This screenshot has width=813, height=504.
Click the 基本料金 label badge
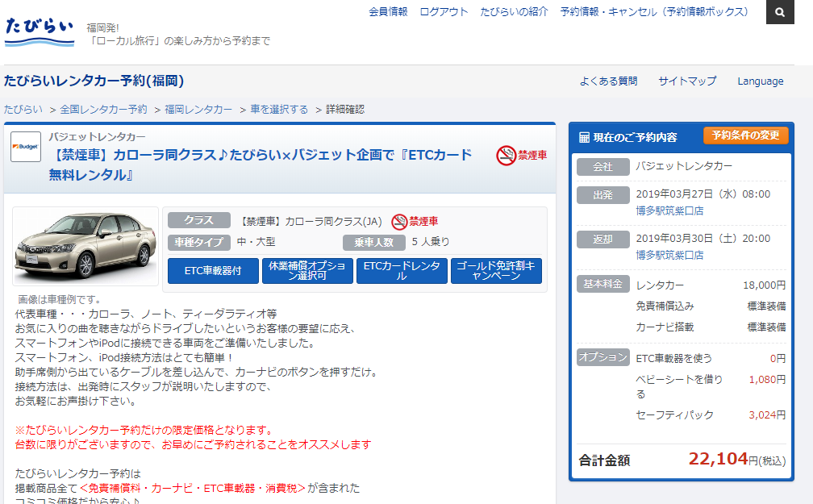pyautogui.click(x=603, y=284)
